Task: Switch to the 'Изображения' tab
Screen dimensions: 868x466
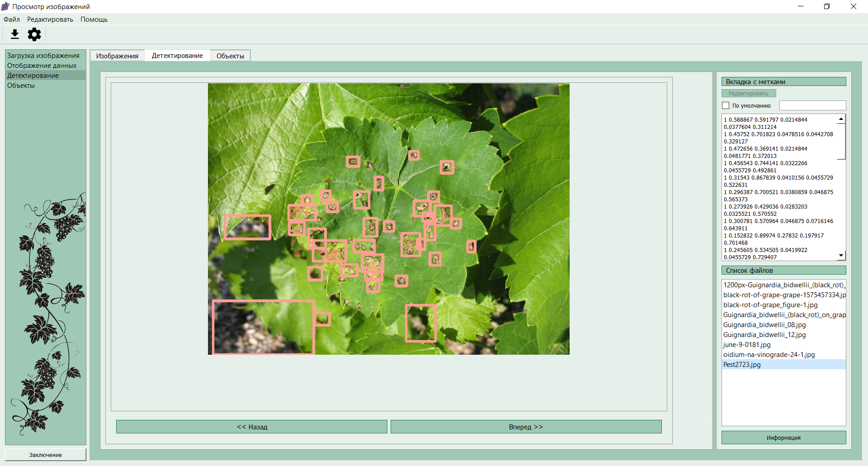Action: pos(117,56)
